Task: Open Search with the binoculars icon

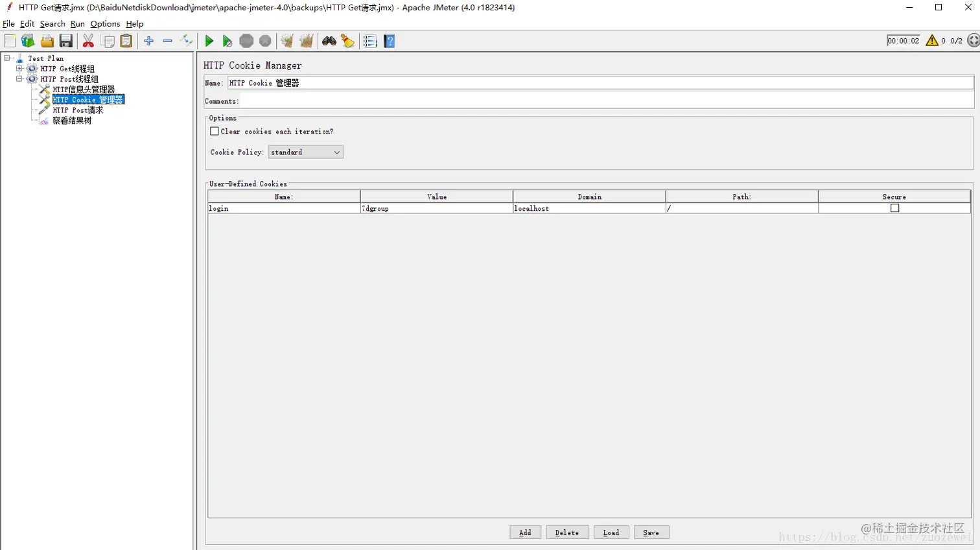Action: 329,41
